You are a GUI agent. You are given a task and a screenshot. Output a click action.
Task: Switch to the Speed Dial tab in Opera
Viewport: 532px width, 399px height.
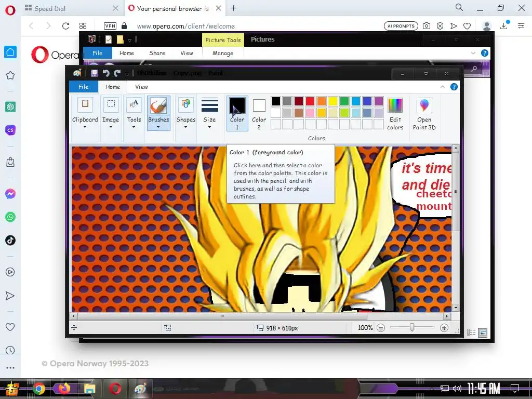point(71,8)
